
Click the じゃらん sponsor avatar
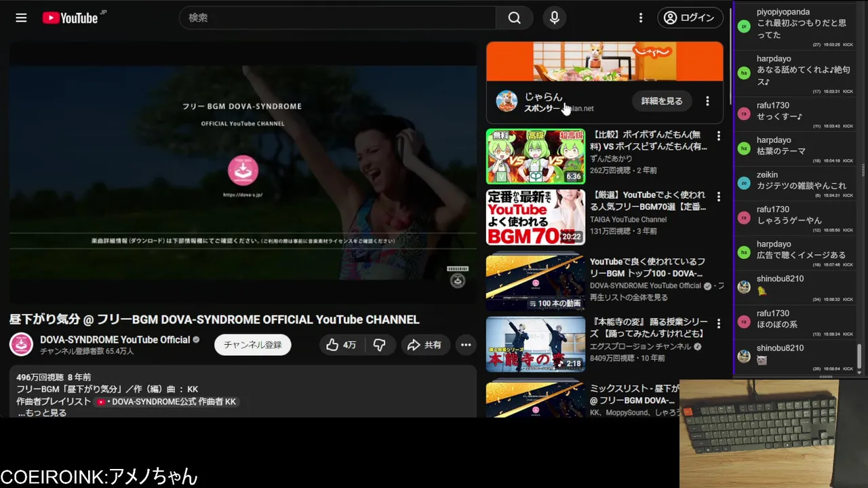pyautogui.click(x=507, y=101)
